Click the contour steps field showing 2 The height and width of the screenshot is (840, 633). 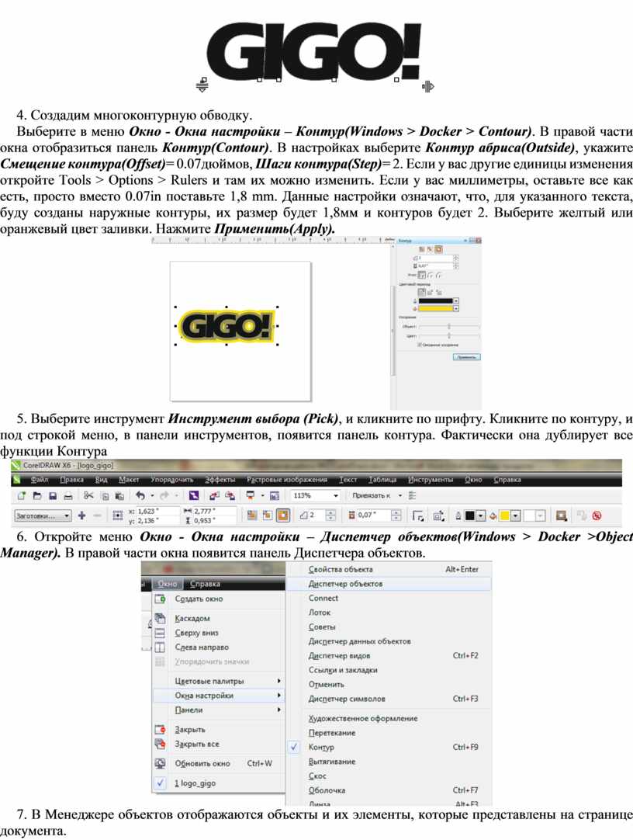[x=317, y=515]
